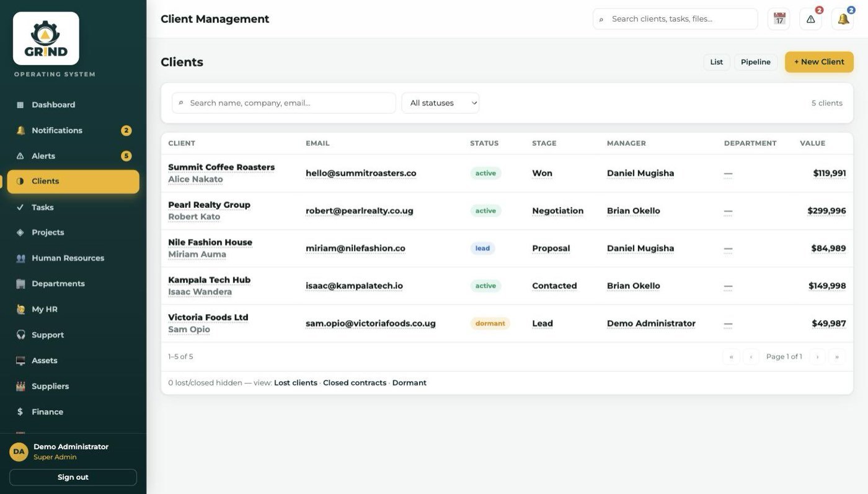View Lost clients link
Image resolution: width=868 pixels, height=494 pixels.
(x=296, y=383)
